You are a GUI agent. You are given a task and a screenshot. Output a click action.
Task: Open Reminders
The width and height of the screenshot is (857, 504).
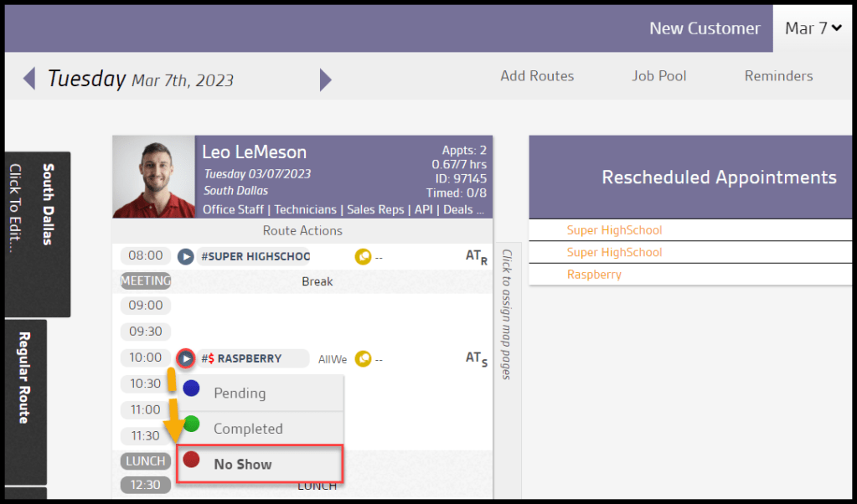pyautogui.click(x=778, y=76)
